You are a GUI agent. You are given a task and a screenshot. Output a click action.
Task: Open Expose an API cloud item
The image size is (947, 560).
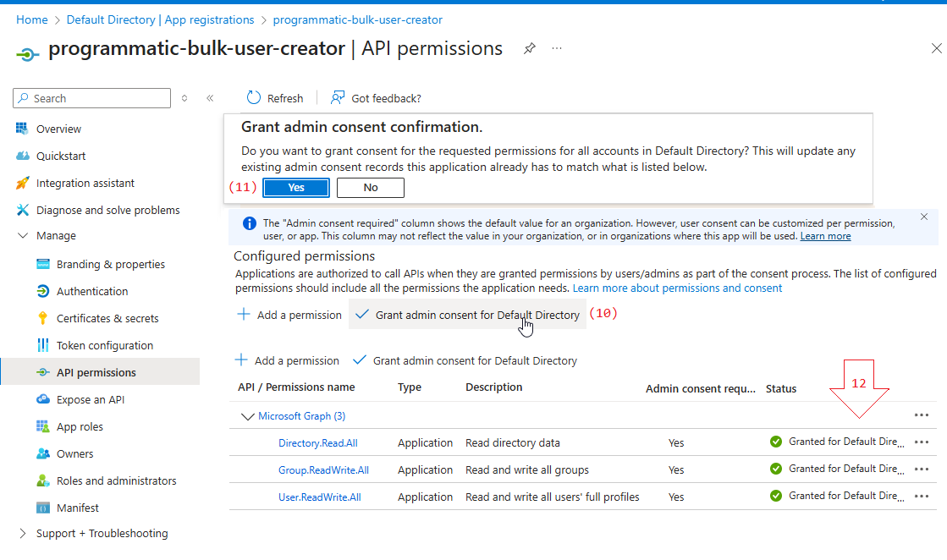coord(90,399)
